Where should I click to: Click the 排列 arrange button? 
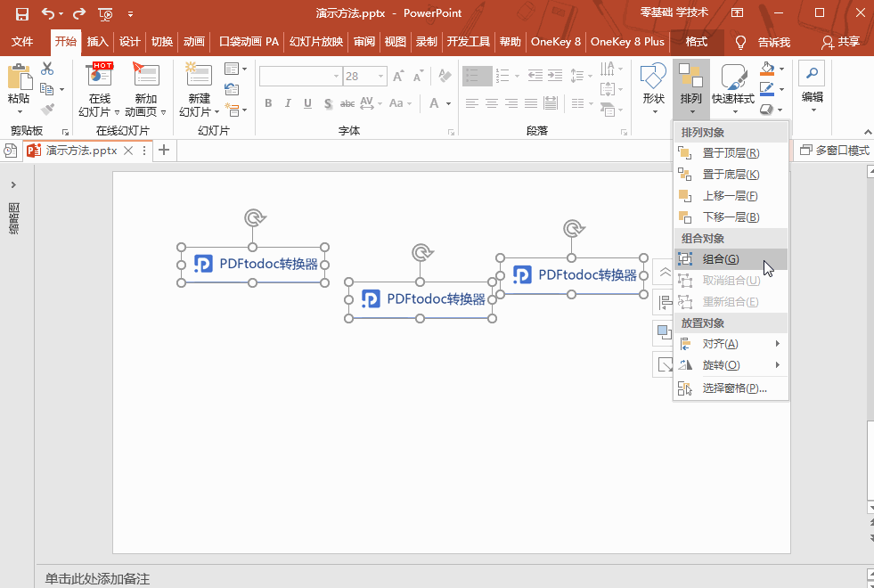coord(690,89)
